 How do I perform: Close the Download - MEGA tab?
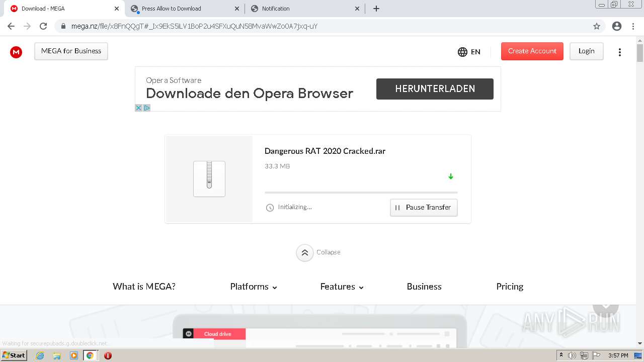tap(116, 9)
